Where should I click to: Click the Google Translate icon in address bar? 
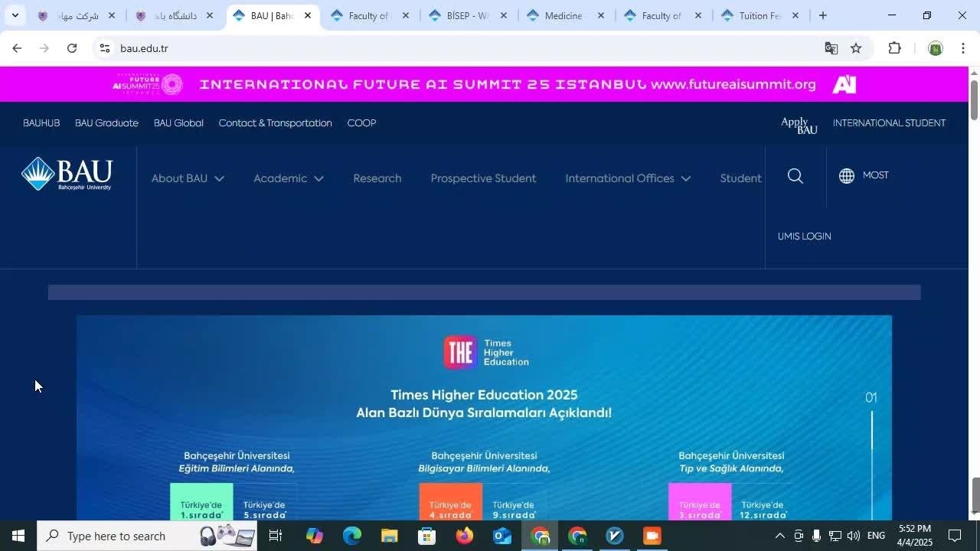click(x=831, y=48)
